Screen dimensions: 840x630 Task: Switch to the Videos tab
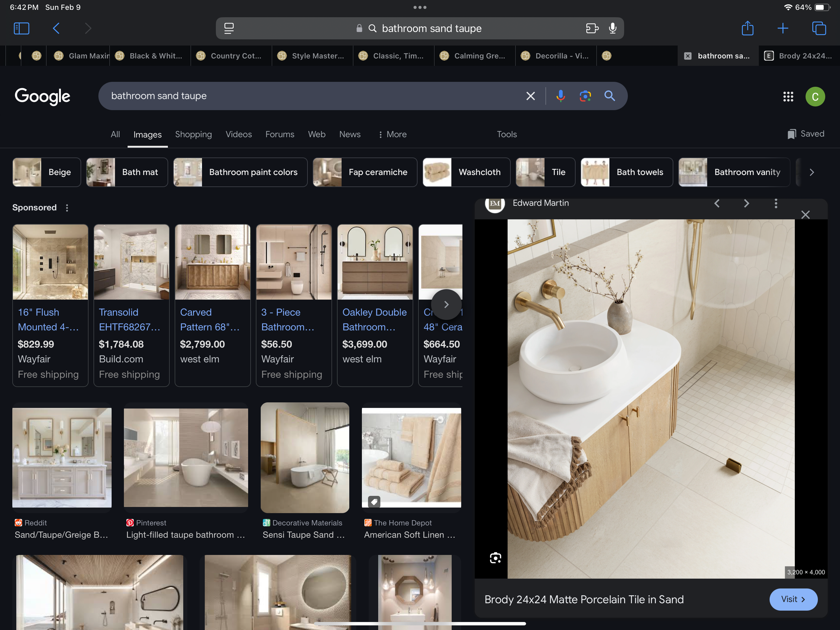[x=238, y=134]
